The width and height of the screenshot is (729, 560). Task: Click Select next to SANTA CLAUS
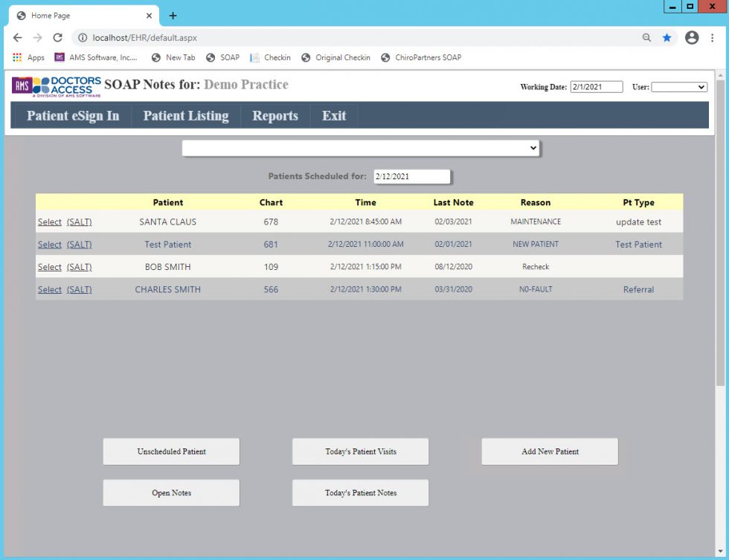(49, 221)
